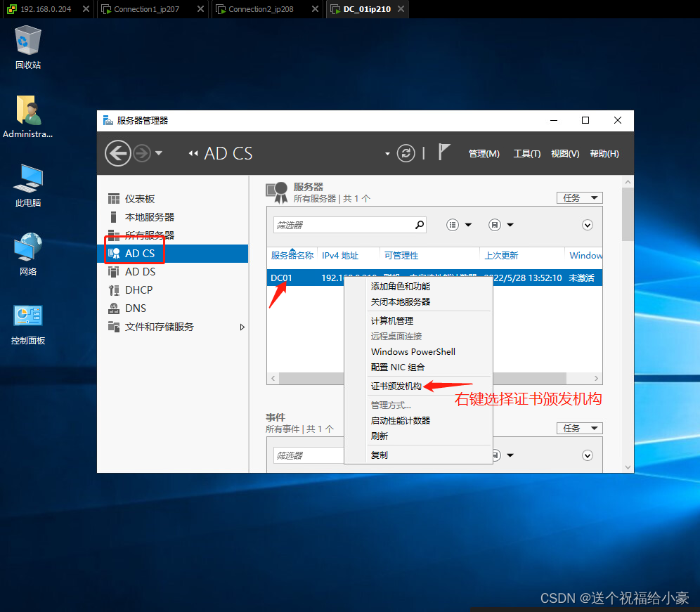The height and width of the screenshot is (612, 700).
Task: Click the back navigation arrow
Action: (x=117, y=153)
